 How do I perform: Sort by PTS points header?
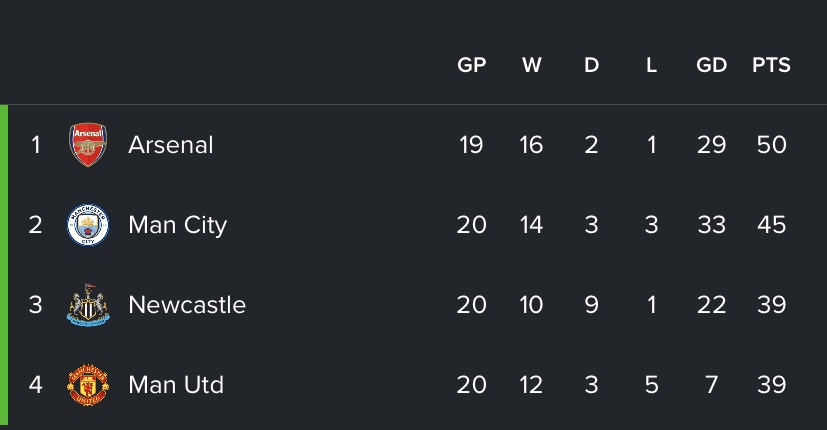coord(771,65)
